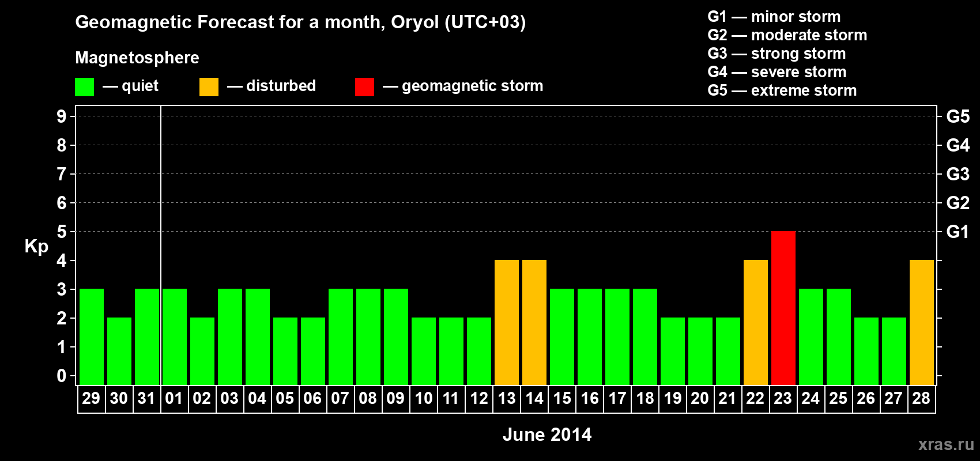980x461 pixels.
Task: Click the green quiet legend swatch
Action: (85, 87)
